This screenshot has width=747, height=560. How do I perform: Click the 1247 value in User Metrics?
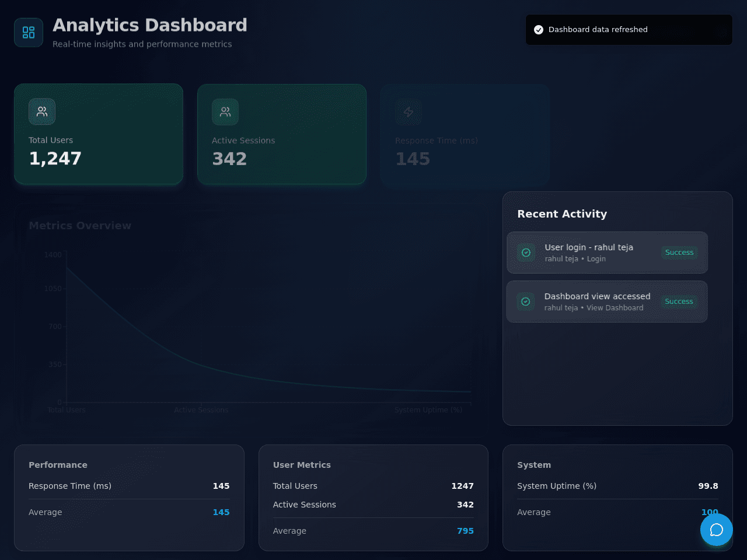tap(462, 486)
